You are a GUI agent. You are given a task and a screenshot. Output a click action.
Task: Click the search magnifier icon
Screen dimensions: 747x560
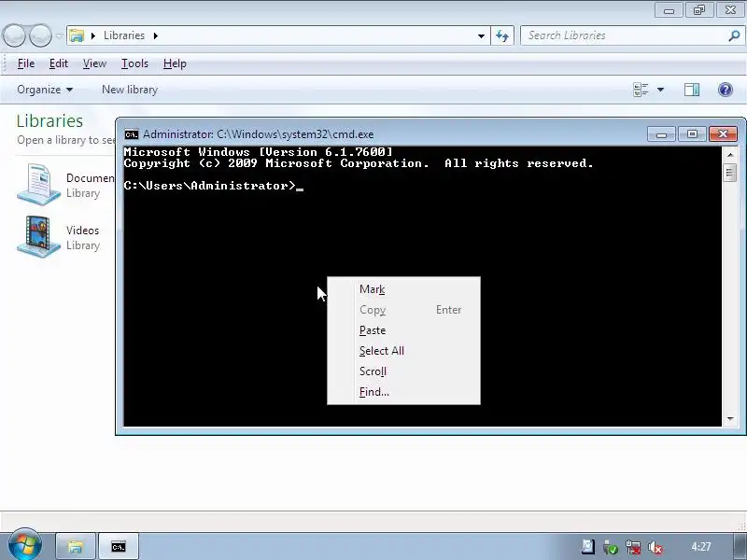(x=734, y=35)
